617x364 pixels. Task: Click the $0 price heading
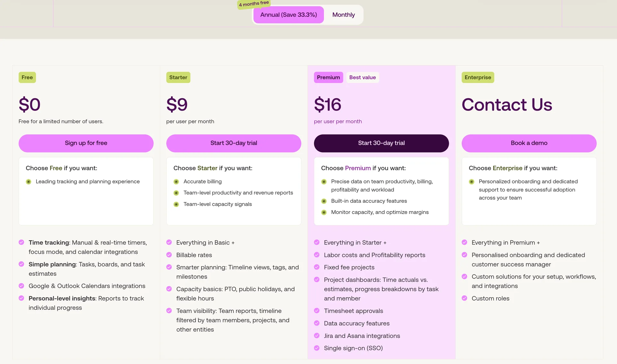(x=30, y=105)
